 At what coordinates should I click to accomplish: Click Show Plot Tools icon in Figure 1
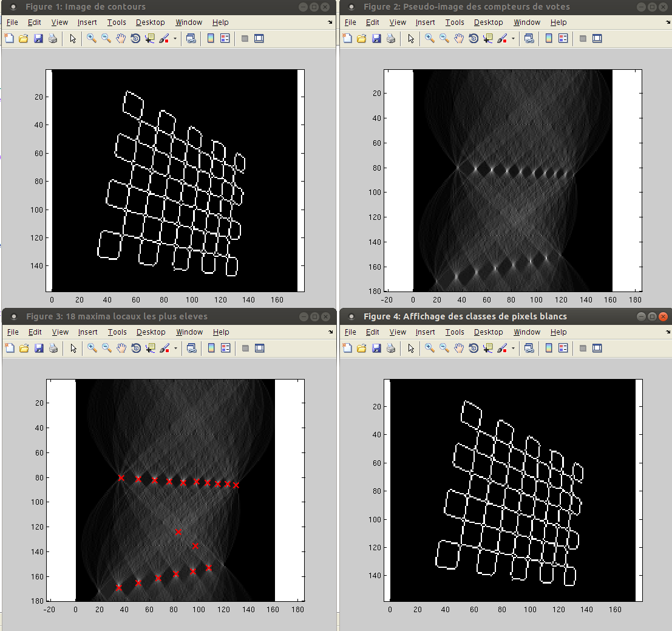coord(259,38)
